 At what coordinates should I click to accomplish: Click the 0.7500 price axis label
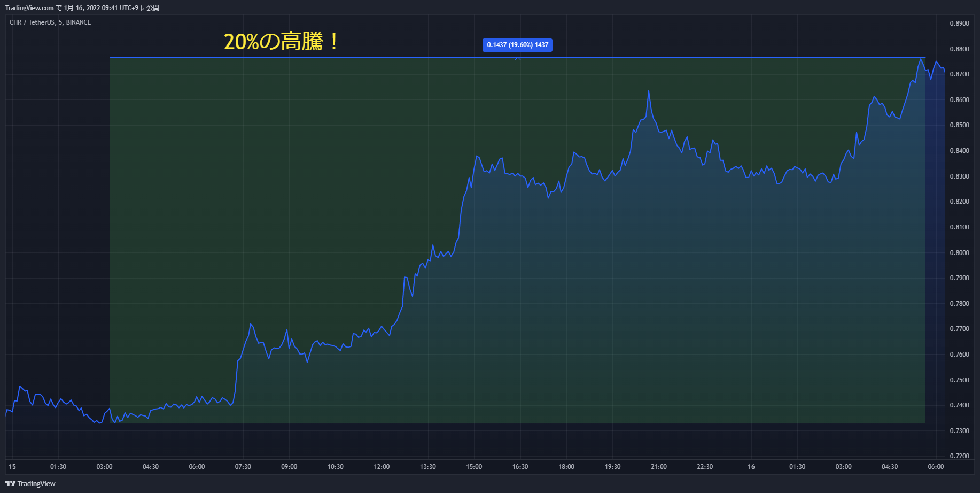959,380
